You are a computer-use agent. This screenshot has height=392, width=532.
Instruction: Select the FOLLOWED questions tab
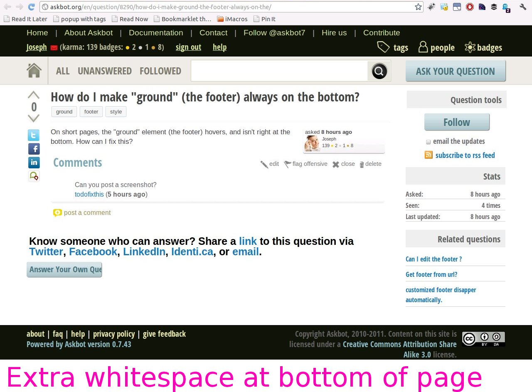pyautogui.click(x=160, y=71)
